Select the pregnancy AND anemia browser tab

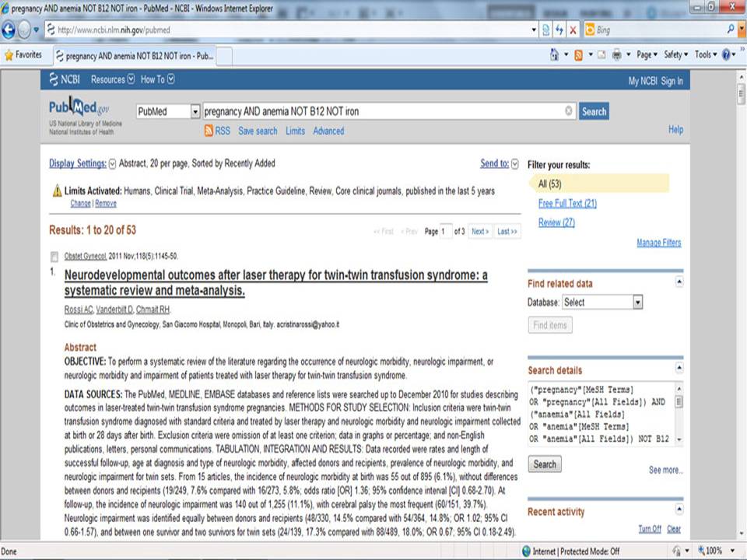[x=135, y=56]
